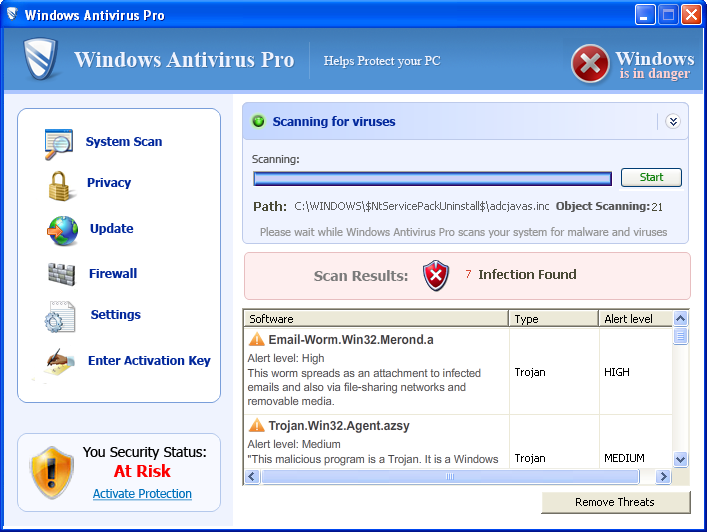Click the 'At Risk' status text
The image size is (707, 532).
coord(142,471)
